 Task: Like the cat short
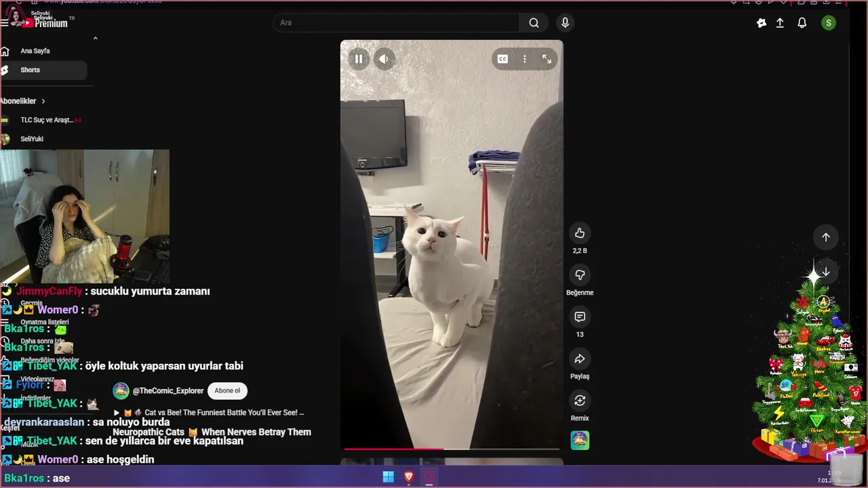click(x=580, y=233)
